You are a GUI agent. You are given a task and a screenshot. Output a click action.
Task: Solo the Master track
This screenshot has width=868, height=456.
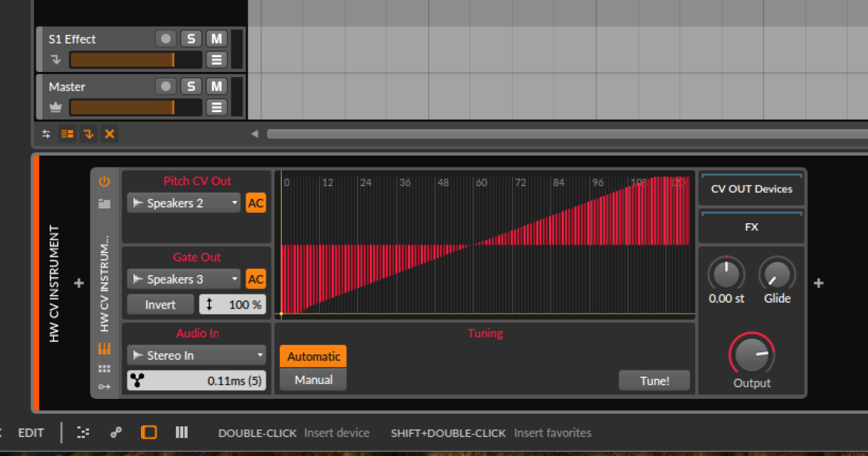191,86
